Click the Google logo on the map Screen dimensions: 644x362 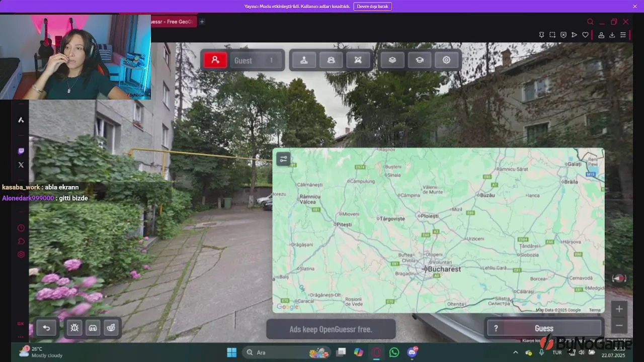(x=287, y=307)
